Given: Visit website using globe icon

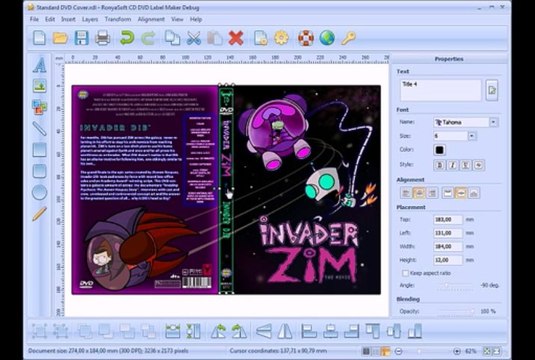Looking at the screenshot, I should point(327,38).
